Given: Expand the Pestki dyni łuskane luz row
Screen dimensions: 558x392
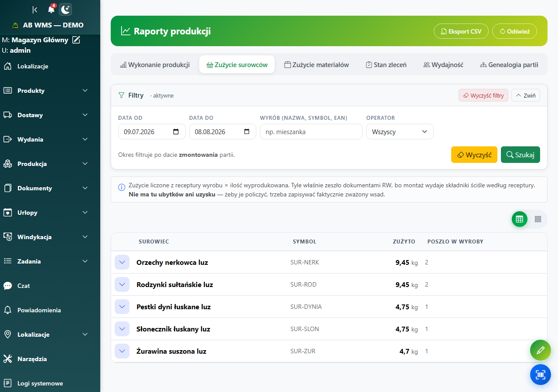Looking at the screenshot, I should pyautogui.click(x=122, y=307).
